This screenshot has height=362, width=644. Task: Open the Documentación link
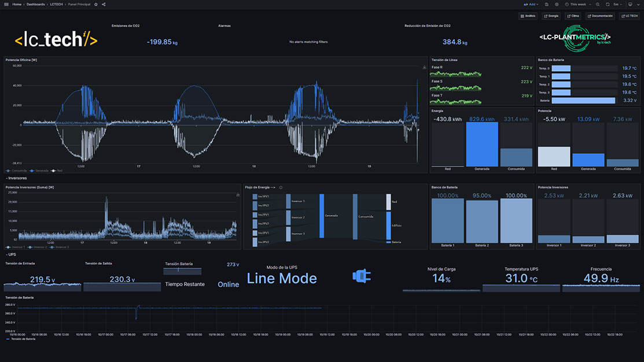[x=599, y=16]
